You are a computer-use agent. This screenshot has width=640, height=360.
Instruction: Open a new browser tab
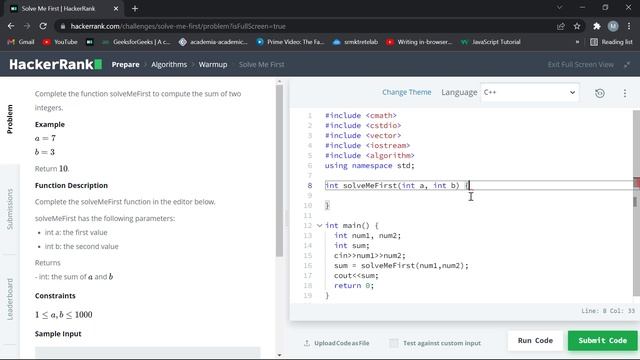click(135, 8)
